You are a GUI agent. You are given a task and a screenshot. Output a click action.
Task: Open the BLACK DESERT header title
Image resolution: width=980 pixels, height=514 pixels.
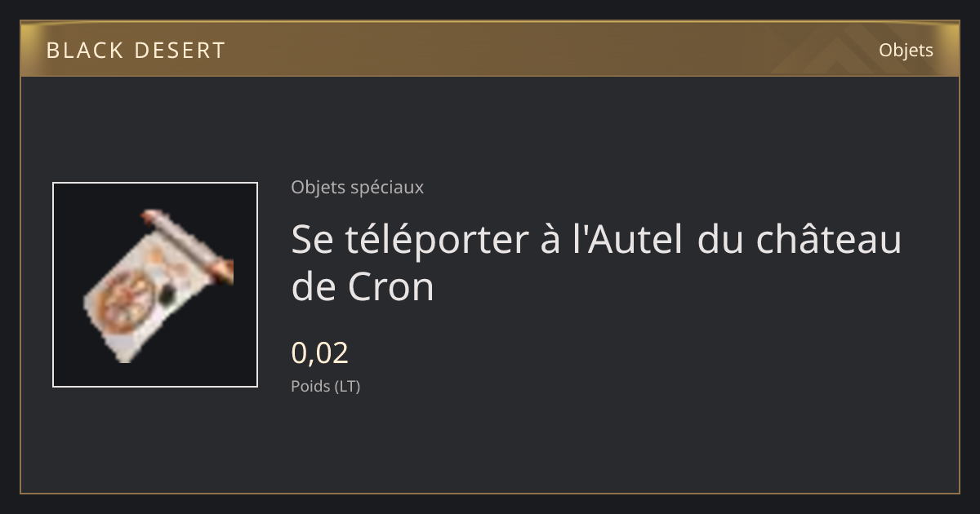(x=136, y=51)
